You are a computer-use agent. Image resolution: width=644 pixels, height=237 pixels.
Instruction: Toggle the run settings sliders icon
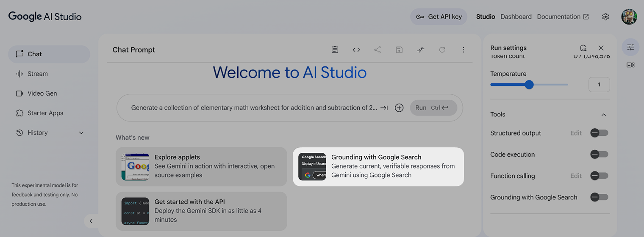click(x=630, y=47)
